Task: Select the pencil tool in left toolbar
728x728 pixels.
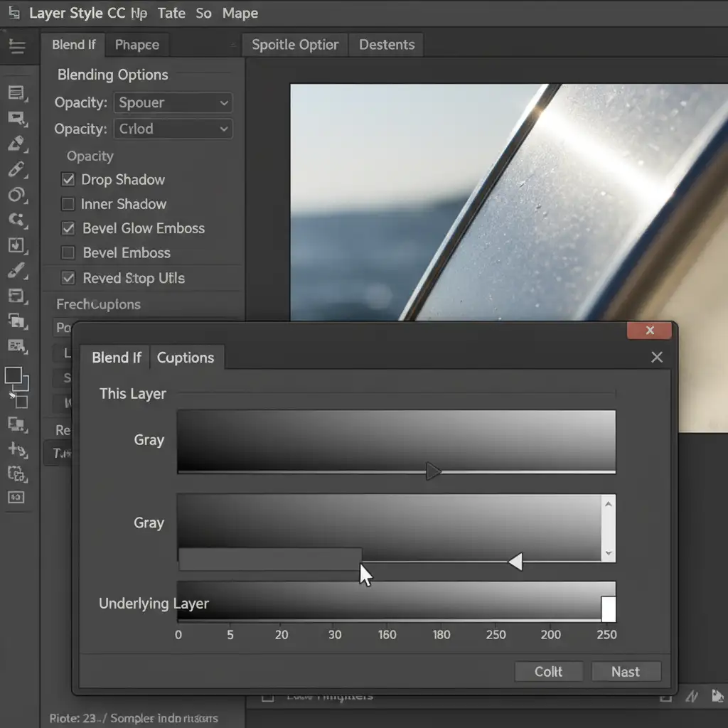Action: [16, 144]
